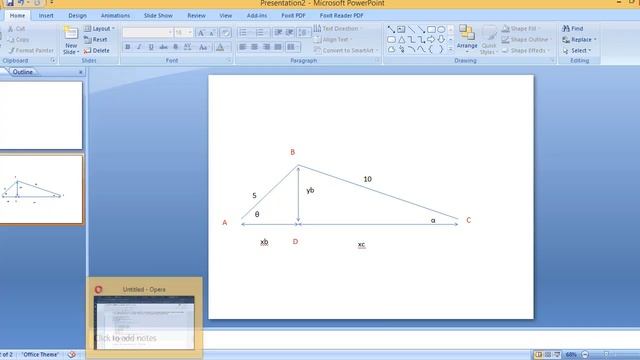This screenshot has height=360, width=640.
Task: Click the Change Case icon
Action: pyautogui.click(x=203, y=47)
